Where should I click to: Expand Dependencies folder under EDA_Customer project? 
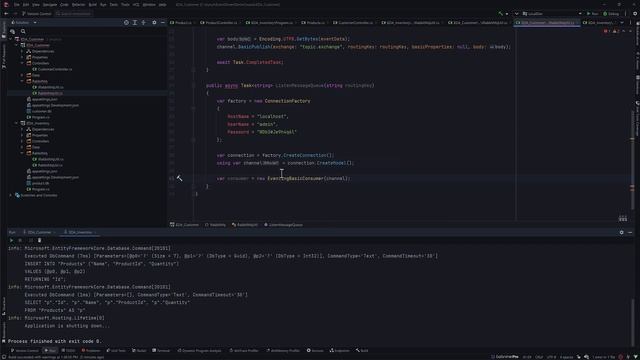point(22,51)
